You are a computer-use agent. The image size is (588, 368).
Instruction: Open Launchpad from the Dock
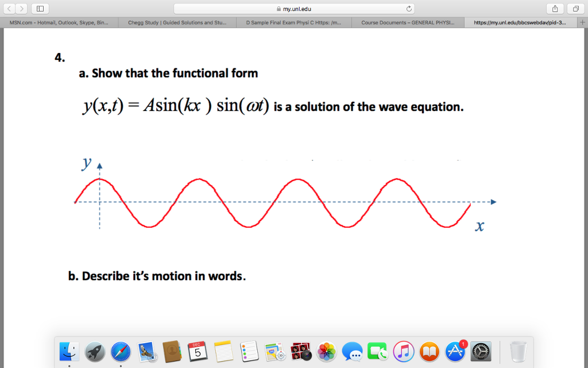pyautogui.click(x=95, y=351)
